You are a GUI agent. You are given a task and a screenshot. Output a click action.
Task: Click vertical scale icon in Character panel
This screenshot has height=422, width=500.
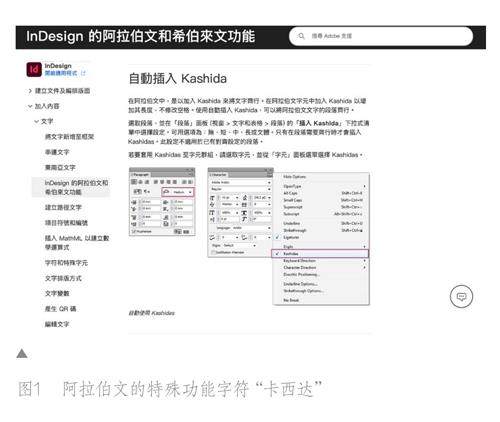coord(212,212)
